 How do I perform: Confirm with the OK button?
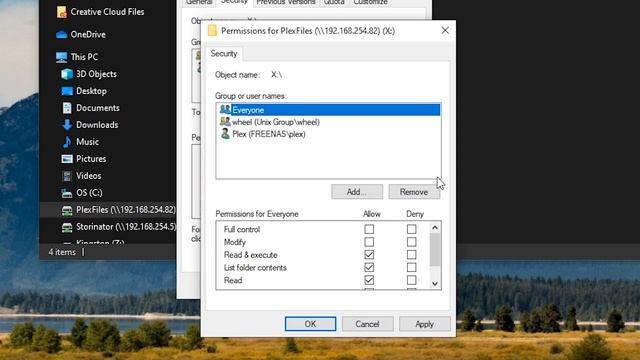[x=310, y=324]
